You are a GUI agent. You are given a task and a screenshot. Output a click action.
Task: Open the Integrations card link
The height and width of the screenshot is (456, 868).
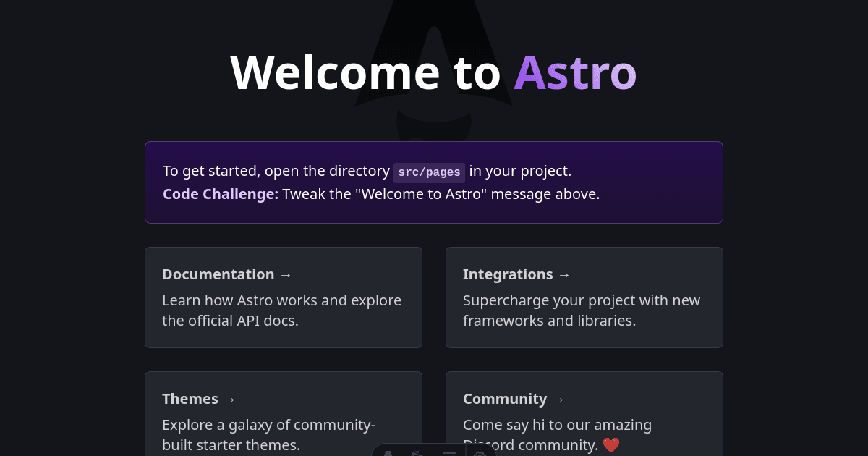pos(584,297)
